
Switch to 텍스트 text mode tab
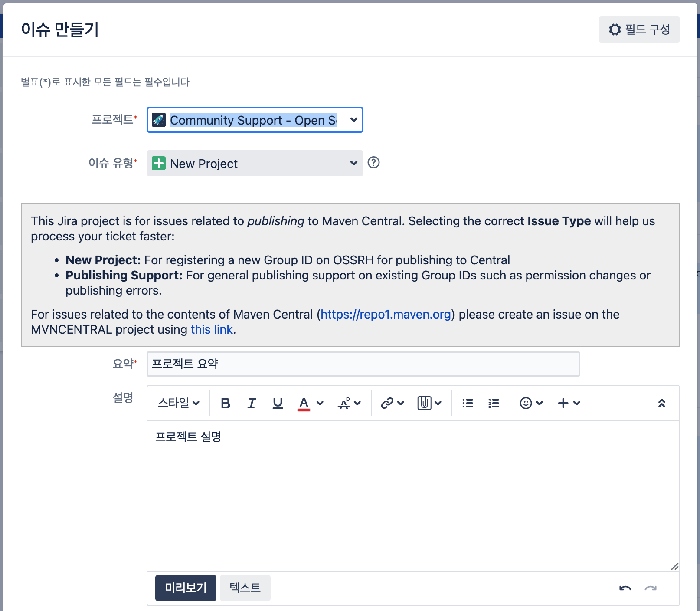(245, 588)
